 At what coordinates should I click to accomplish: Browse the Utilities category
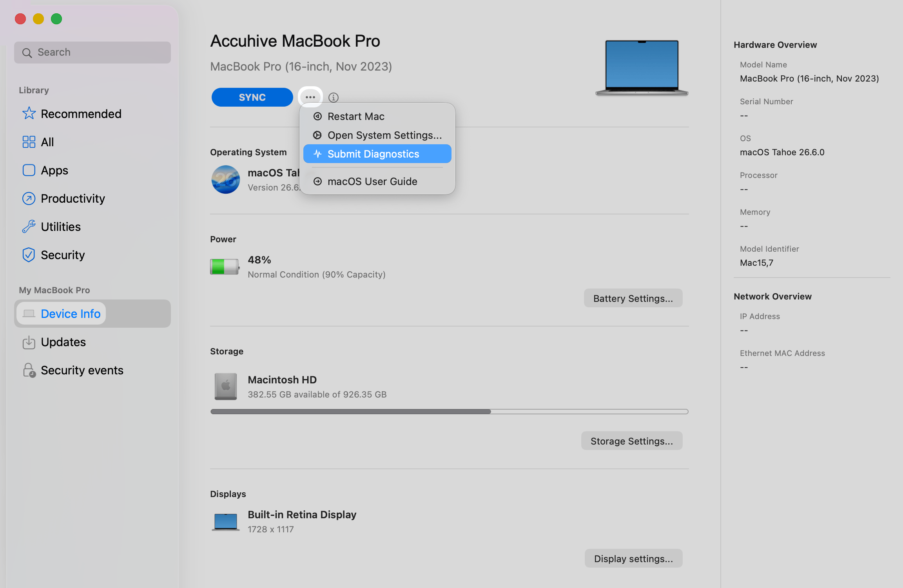click(92, 227)
